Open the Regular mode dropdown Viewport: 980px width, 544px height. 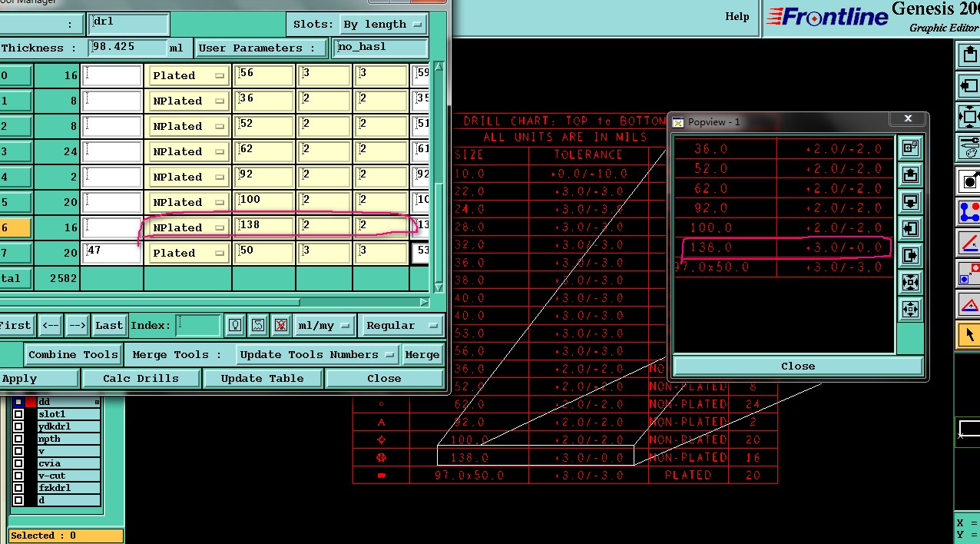(x=401, y=326)
